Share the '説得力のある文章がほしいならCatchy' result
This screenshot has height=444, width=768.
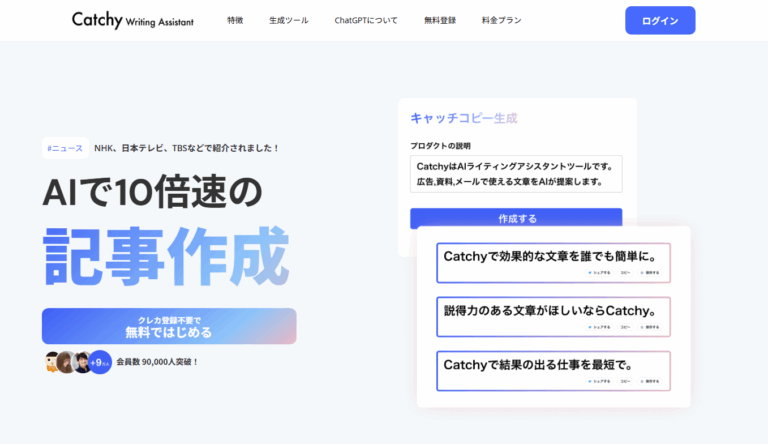600,327
